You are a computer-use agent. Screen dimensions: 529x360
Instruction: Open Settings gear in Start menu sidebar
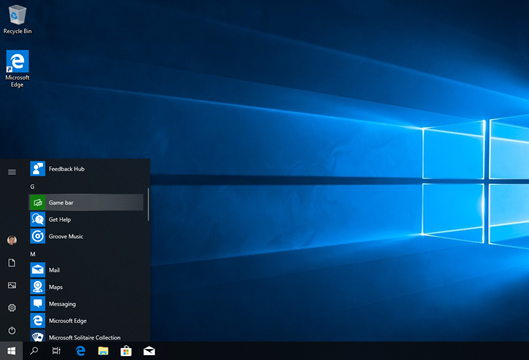(x=12, y=308)
